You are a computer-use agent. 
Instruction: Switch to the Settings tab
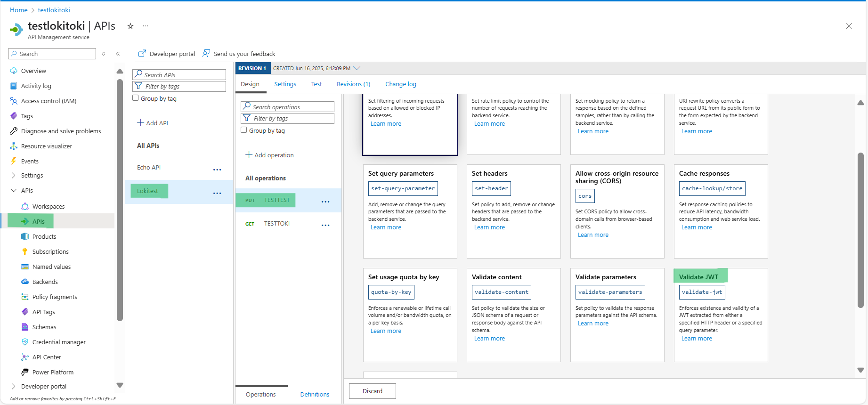(285, 84)
